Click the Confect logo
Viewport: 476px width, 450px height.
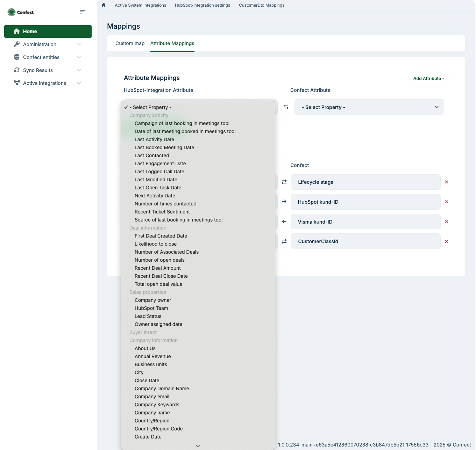tap(21, 12)
